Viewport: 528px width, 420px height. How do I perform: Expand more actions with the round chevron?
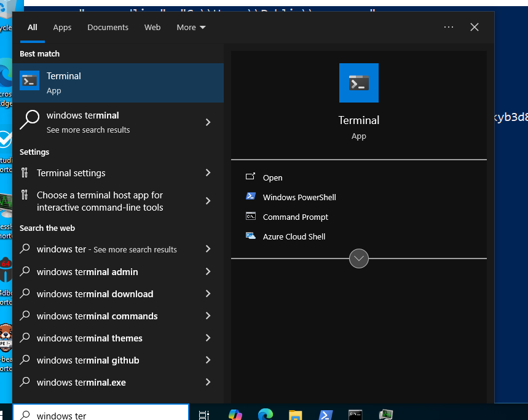click(358, 259)
